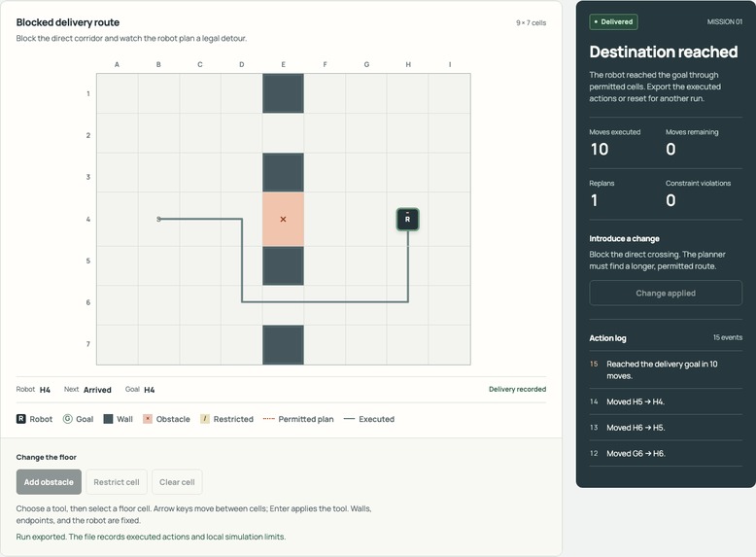Image resolution: width=756 pixels, height=557 pixels.
Task: Select the Restrict cell tool
Action: click(x=117, y=482)
